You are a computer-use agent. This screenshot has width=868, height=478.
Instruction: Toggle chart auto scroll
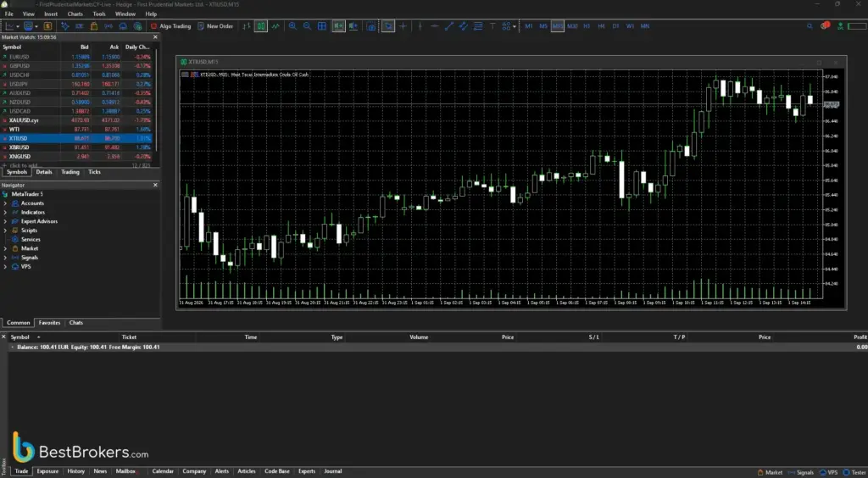(x=339, y=26)
